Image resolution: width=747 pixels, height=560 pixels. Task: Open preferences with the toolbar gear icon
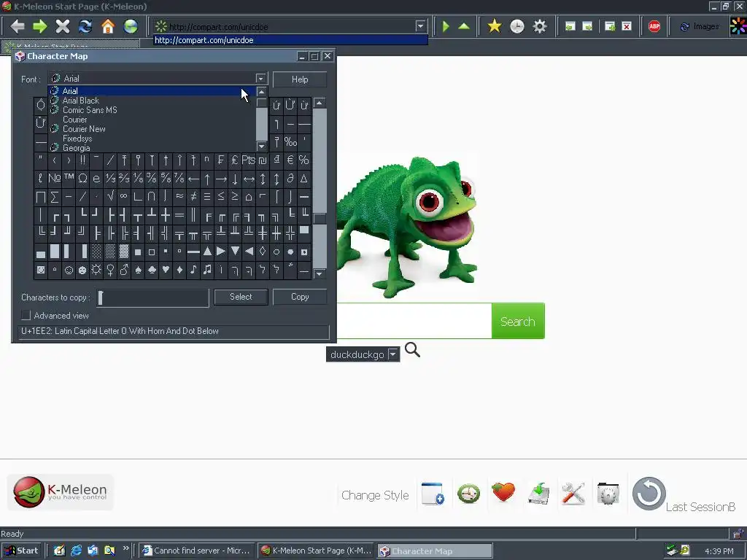point(540,26)
